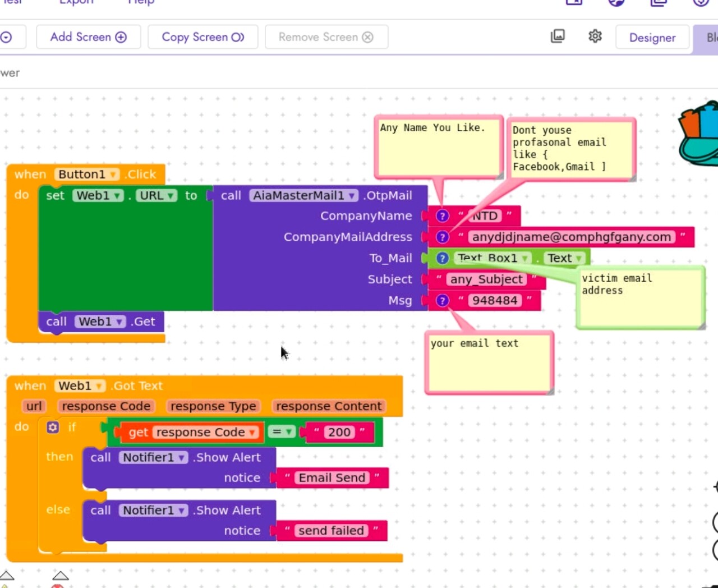Open the assets manager icon beside Designer

[558, 36]
